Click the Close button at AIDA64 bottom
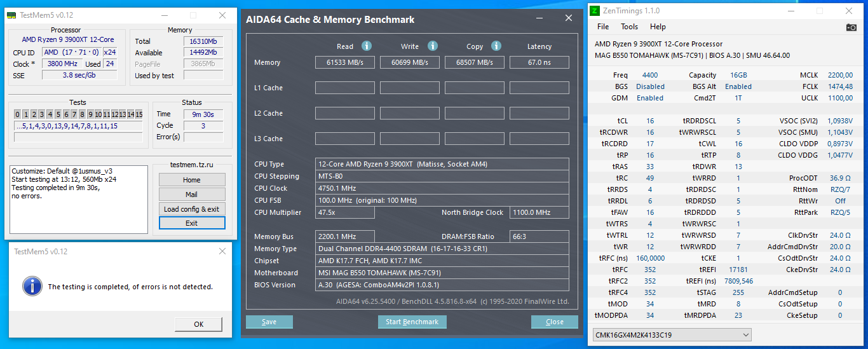This screenshot has height=349, width=868. click(x=555, y=322)
